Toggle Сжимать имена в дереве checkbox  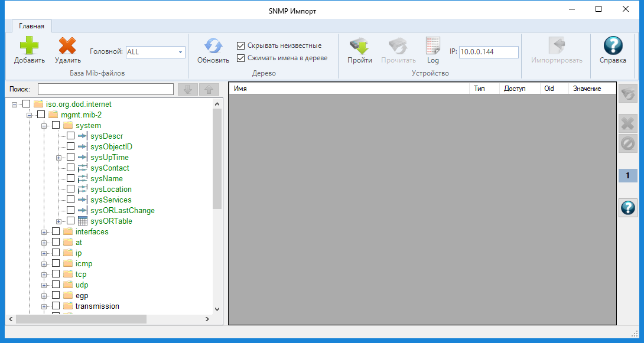(241, 58)
